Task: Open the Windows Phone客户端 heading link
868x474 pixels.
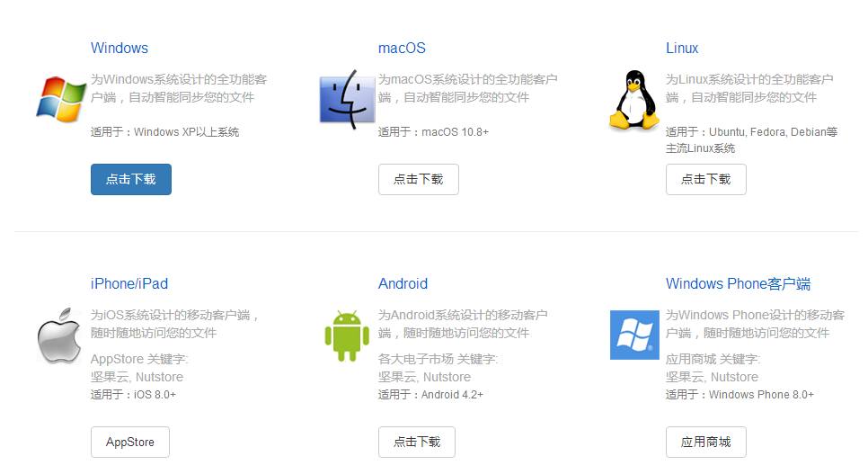Action: tap(738, 284)
